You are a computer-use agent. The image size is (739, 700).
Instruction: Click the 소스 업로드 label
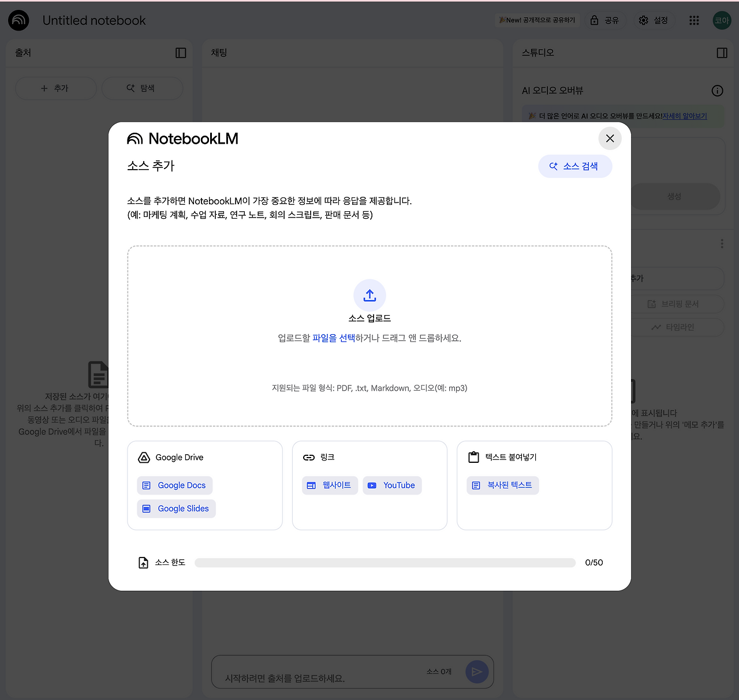click(369, 319)
